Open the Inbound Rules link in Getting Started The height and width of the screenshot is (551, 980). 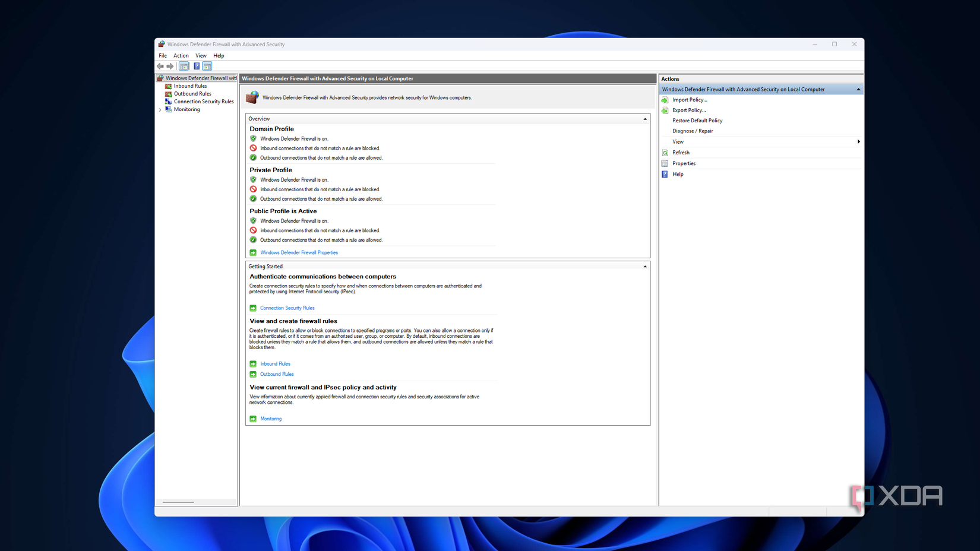click(x=275, y=364)
